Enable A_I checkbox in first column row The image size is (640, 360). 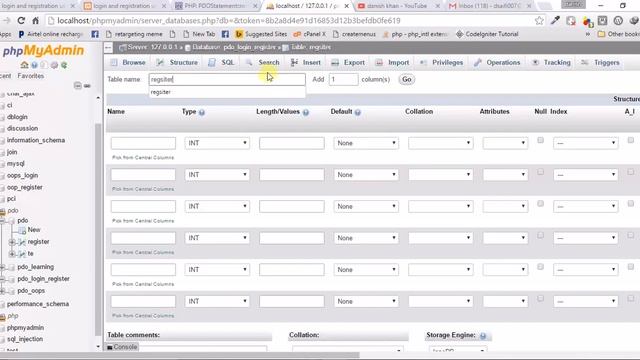coord(631,140)
